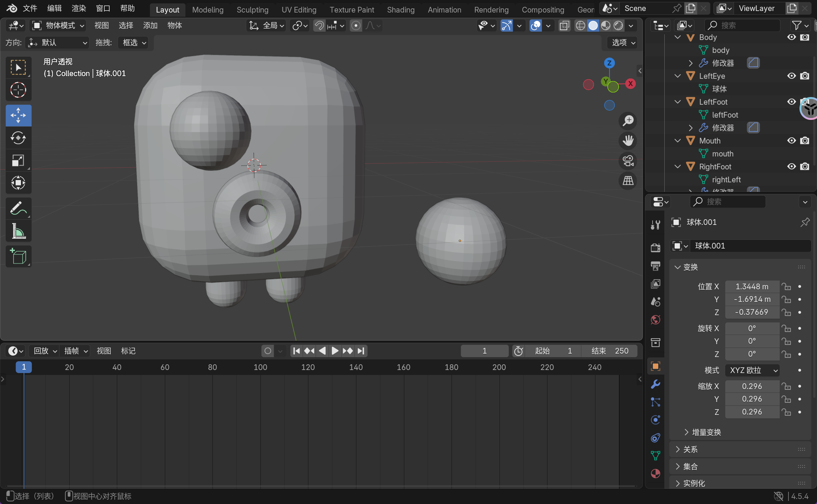Viewport: 817px width, 504px height.
Task: Activate the Annotate pencil tool
Action: (18, 209)
